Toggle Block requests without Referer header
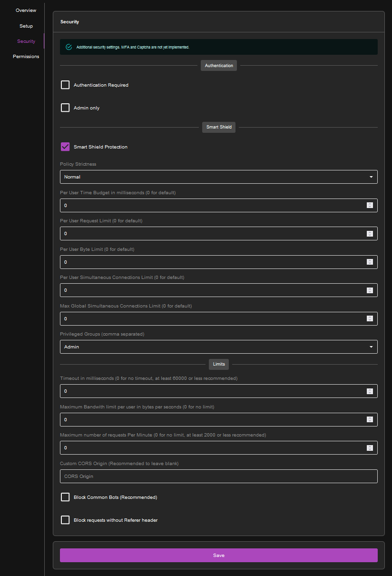Screen dimensions: 392x576 [65, 520]
